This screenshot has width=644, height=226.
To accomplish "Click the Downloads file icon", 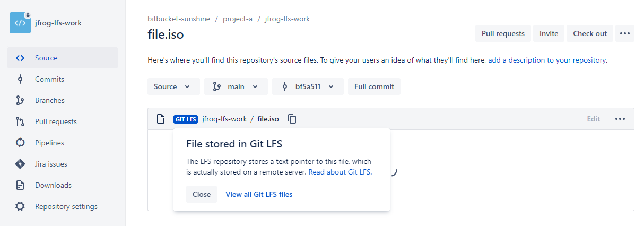I will coord(20,185).
